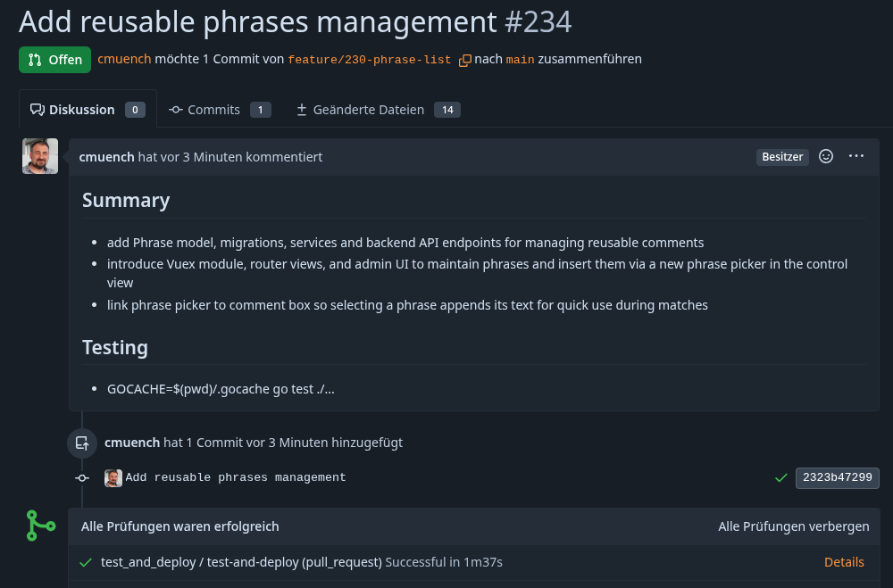
Task: Open the emoji reaction picker
Action: 826,156
